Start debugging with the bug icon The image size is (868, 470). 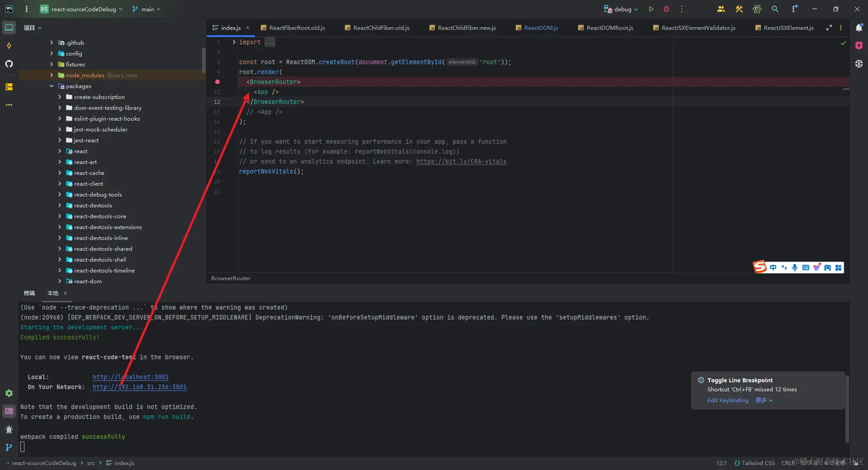[x=666, y=9]
